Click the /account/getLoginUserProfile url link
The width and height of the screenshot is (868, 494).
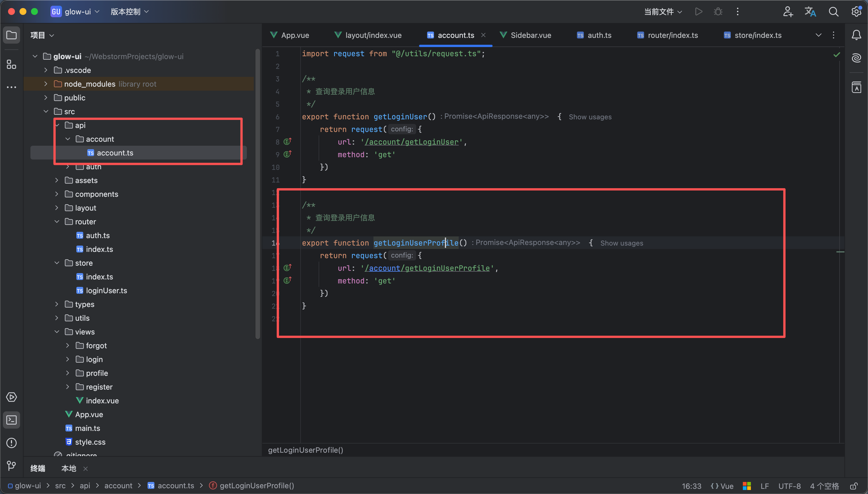[427, 268]
